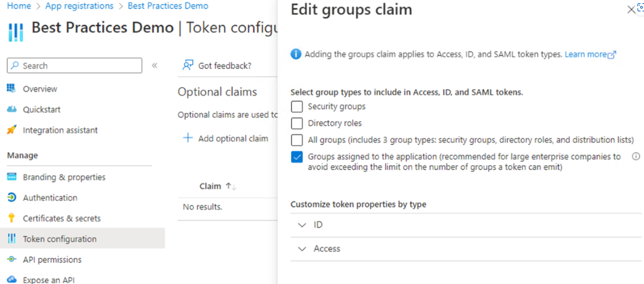
Task: Click the Quickstart cloud icon
Action: pos(11,110)
